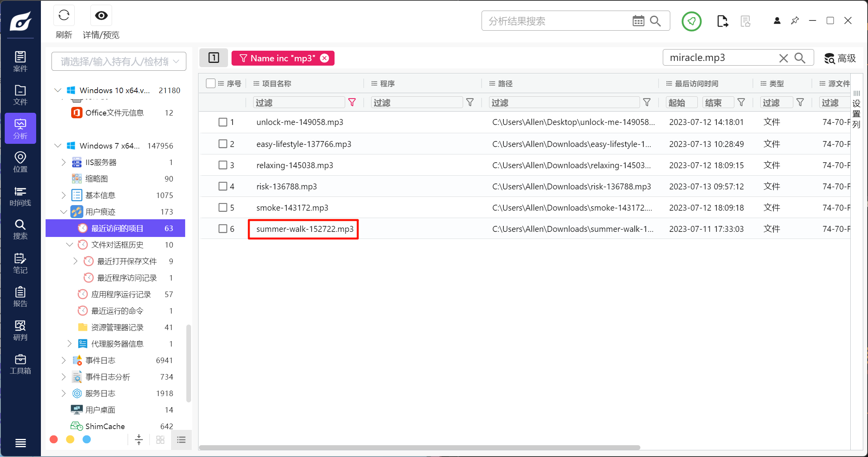Expand the IIS服务器 tree node
The height and width of the screenshot is (457, 868).
(x=64, y=162)
